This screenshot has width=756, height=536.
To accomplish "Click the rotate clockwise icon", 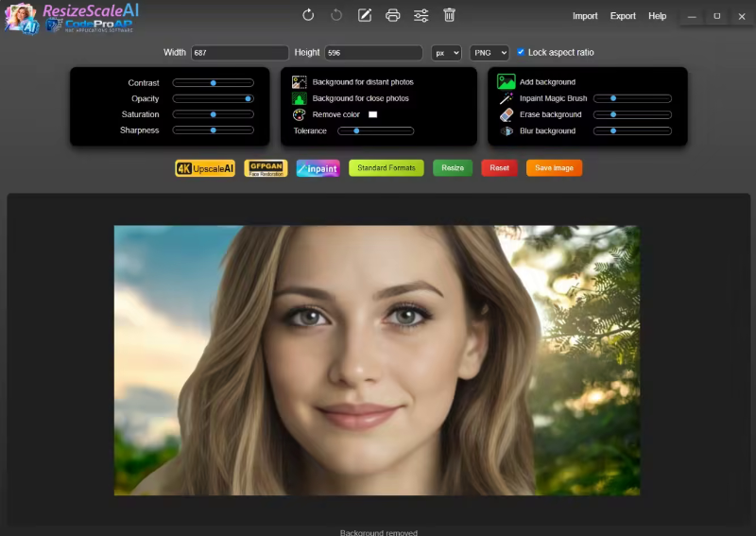I will [308, 15].
